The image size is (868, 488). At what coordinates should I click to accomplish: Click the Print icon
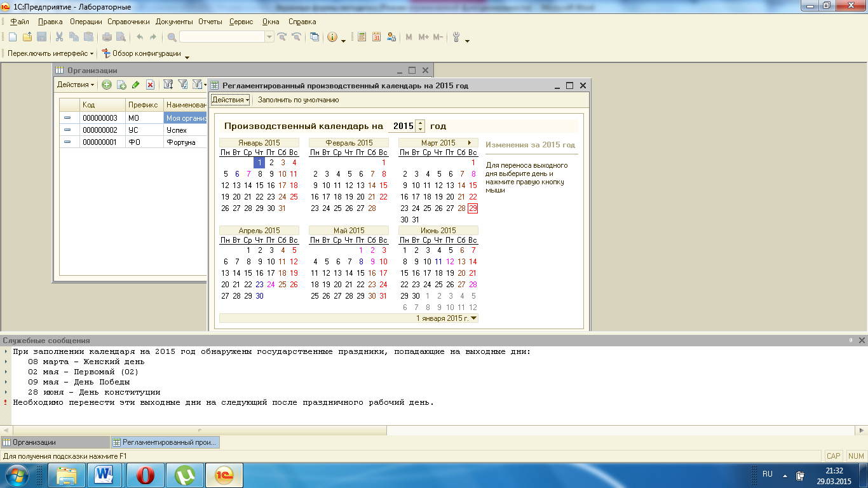pyautogui.click(x=107, y=37)
